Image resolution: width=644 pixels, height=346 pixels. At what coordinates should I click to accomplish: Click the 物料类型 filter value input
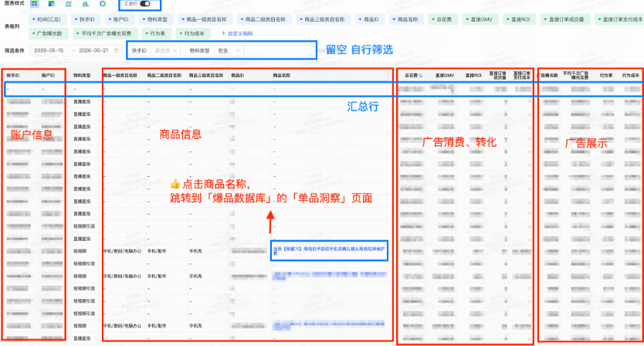(x=279, y=50)
